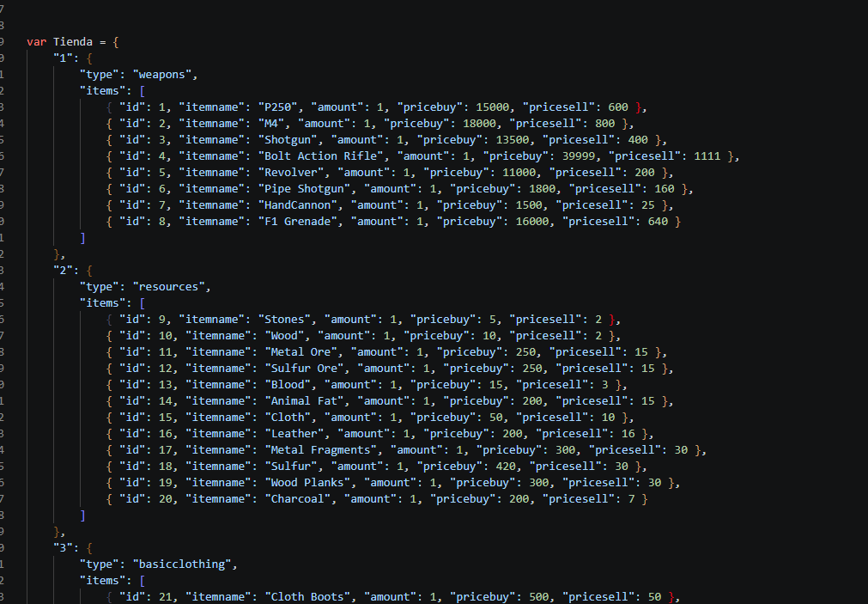
Task: Click the "Revolver" item name string
Action: [x=294, y=172]
